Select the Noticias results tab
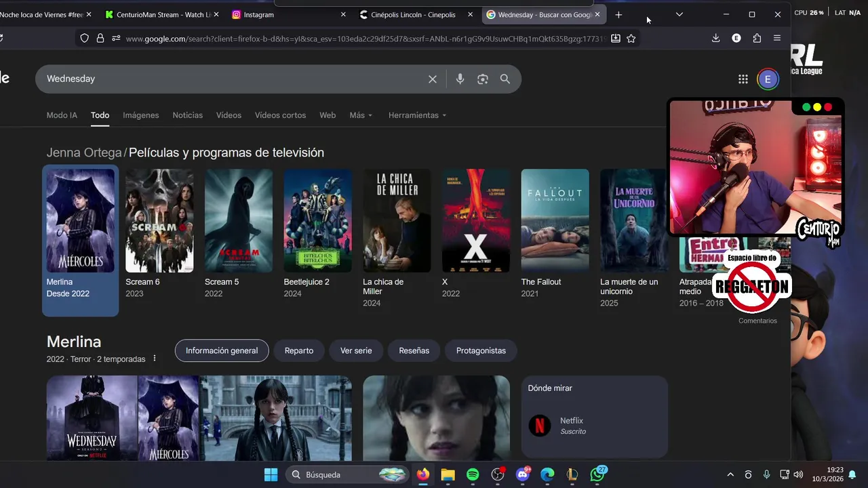 point(188,115)
